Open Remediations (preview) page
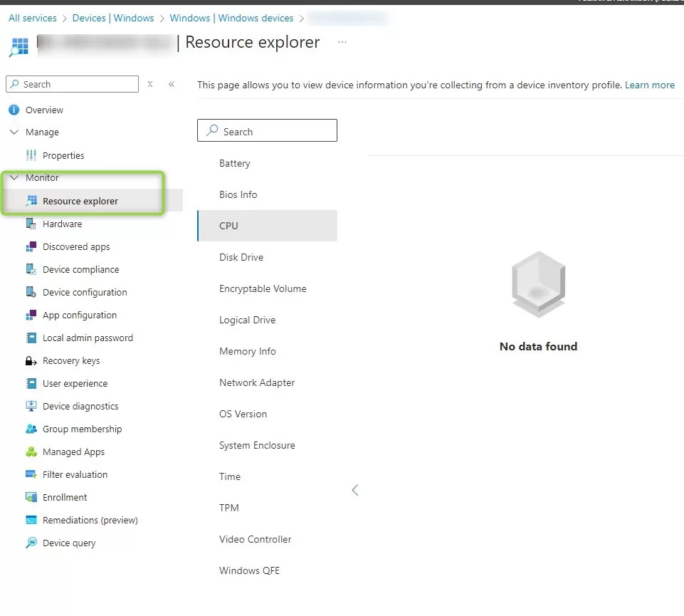This screenshot has height=616, width=684. coord(90,520)
